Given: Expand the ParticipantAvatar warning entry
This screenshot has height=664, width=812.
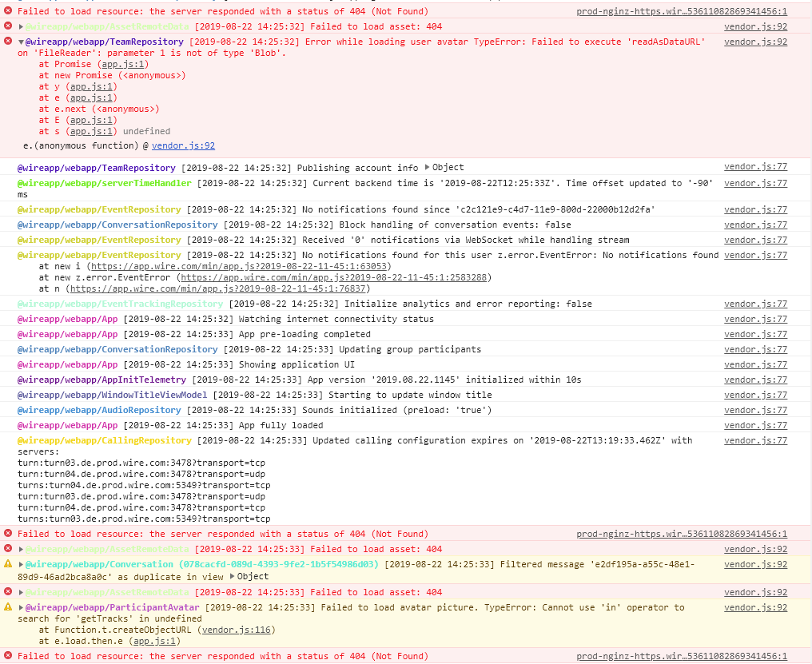Looking at the screenshot, I should pyautogui.click(x=21, y=607).
